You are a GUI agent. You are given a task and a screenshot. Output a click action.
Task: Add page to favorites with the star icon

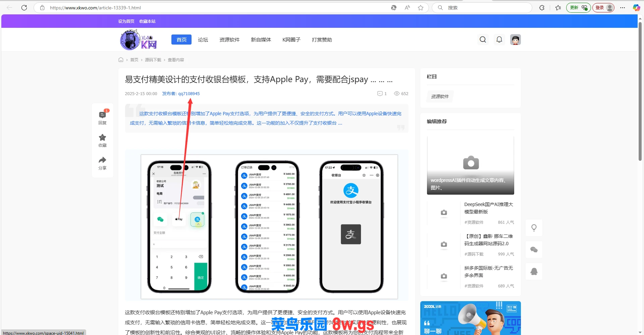pyautogui.click(x=421, y=7)
